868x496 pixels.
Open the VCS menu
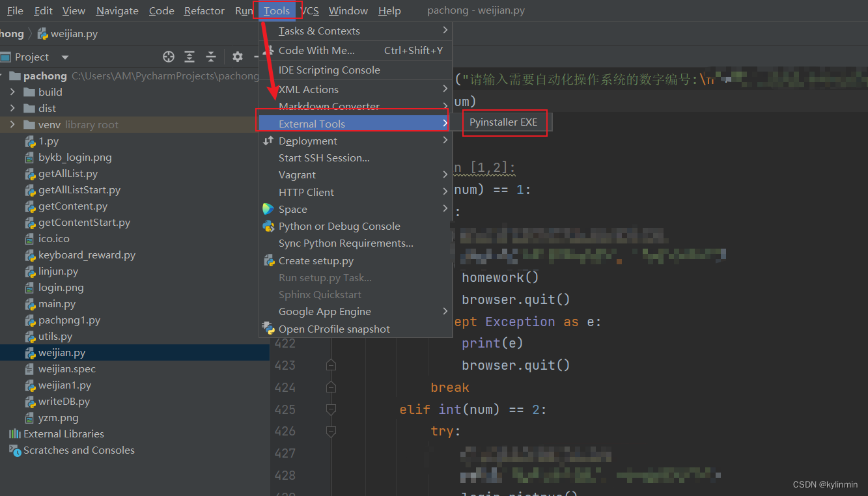(310, 10)
